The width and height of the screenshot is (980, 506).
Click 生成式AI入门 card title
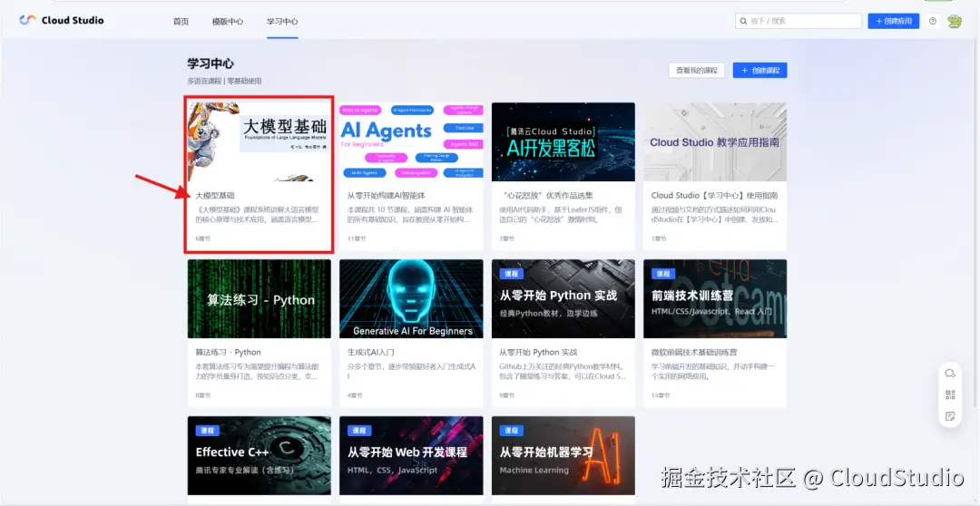point(370,353)
